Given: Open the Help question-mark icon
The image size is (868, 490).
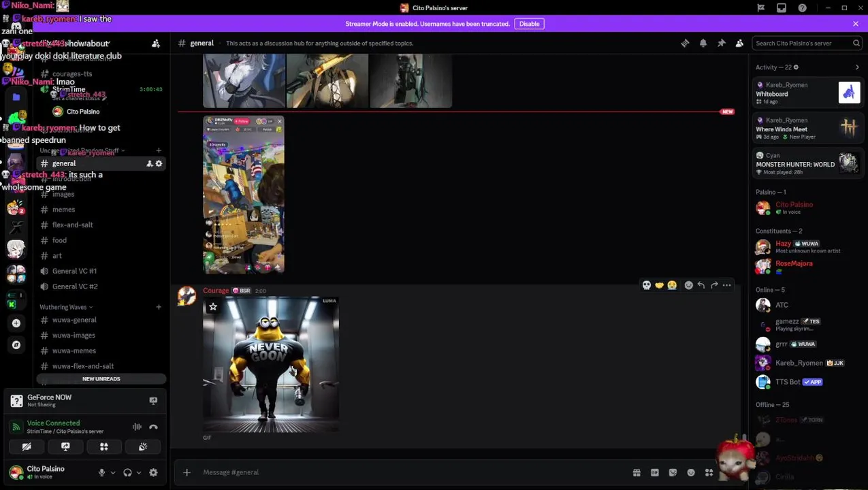Looking at the screenshot, I should click(802, 7).
